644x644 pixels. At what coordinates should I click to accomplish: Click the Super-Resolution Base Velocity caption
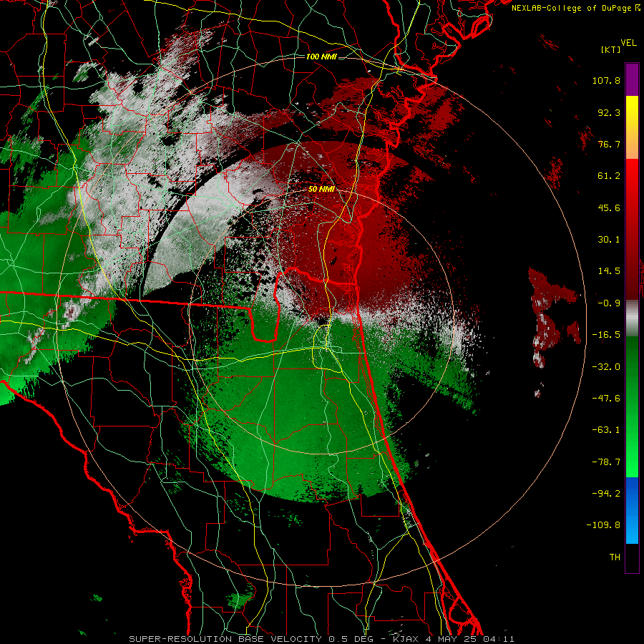[x=321, y=639]
